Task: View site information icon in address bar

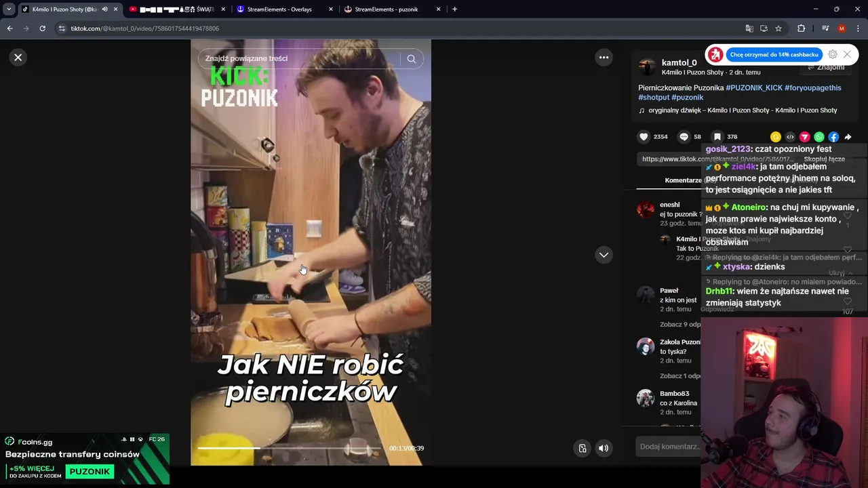Action: pyautogui.click(x=62, y=28)
